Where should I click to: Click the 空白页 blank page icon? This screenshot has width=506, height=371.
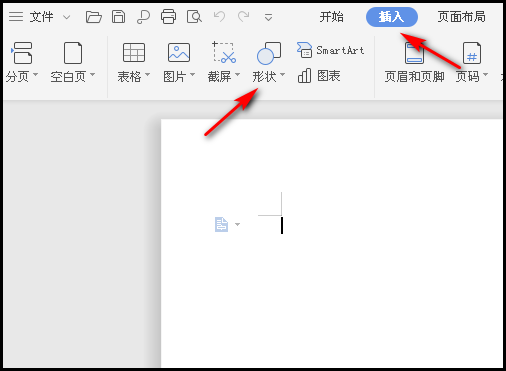(x=73, y=53)
